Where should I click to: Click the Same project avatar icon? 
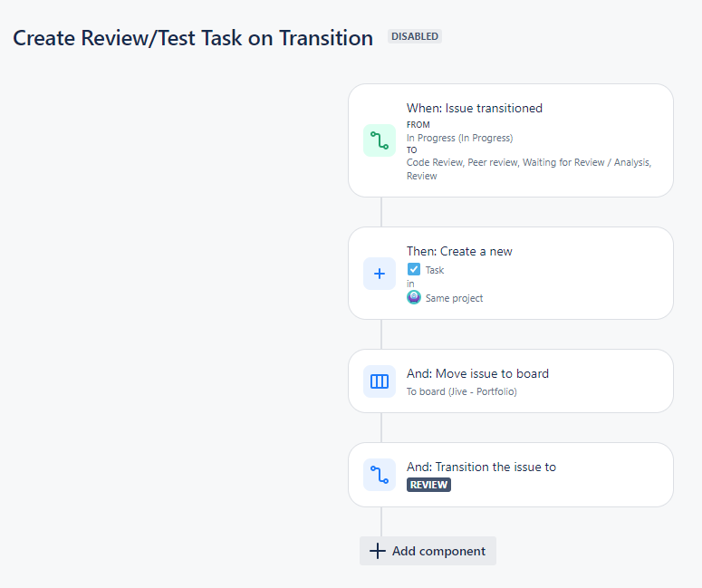[414, 297]
